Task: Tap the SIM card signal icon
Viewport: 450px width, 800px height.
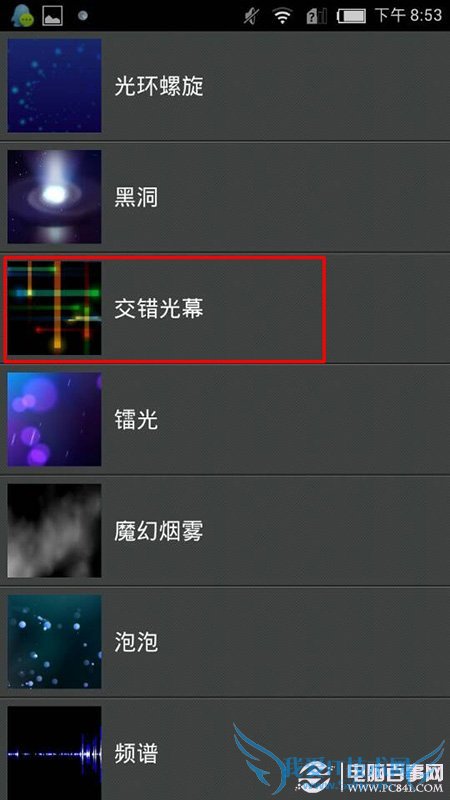Action: tap(316, 16)
